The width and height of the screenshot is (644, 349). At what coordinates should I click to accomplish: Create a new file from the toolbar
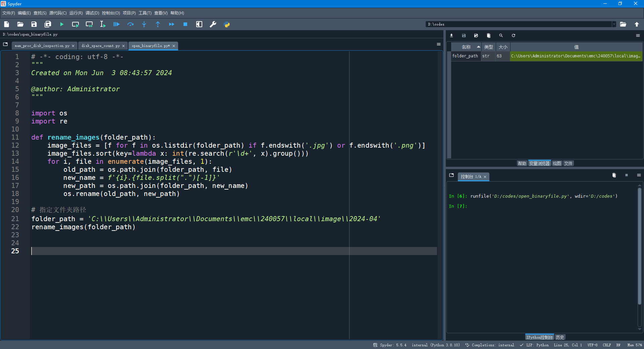(6, 24)
